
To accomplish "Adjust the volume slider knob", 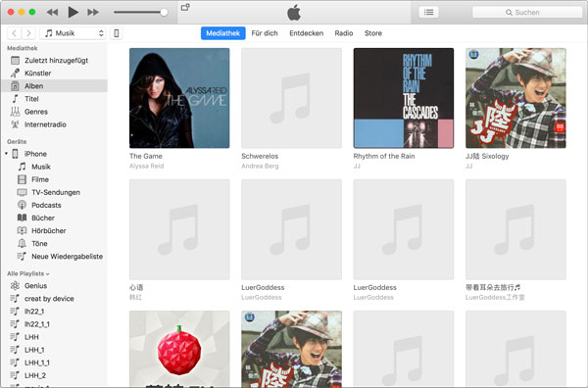I will (x=164, y=13).
